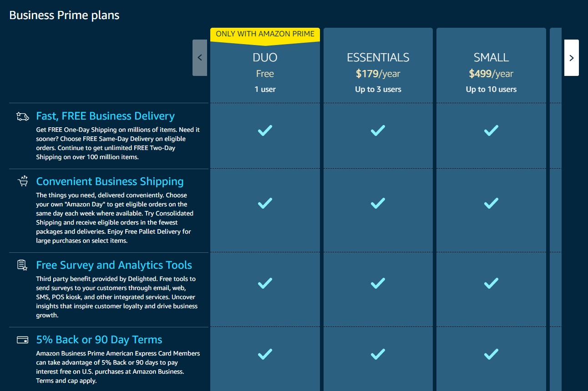Click ESSENTIALS checkmark for Convenient Business Shipping

pos(378,203)
